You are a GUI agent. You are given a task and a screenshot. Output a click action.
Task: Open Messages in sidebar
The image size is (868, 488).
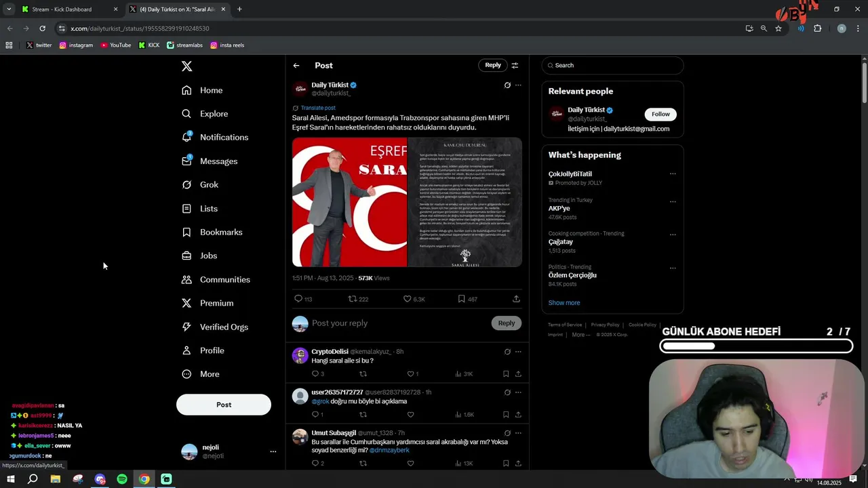click(x=210, y=161)
